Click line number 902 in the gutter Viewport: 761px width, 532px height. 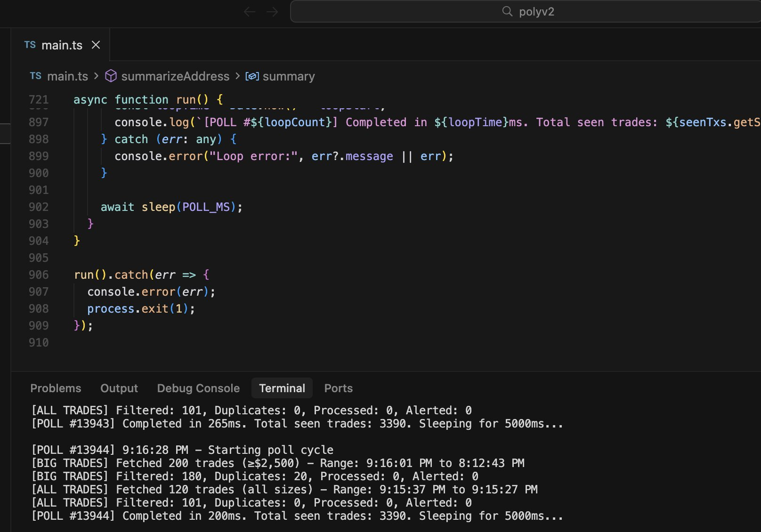point(39,207)
